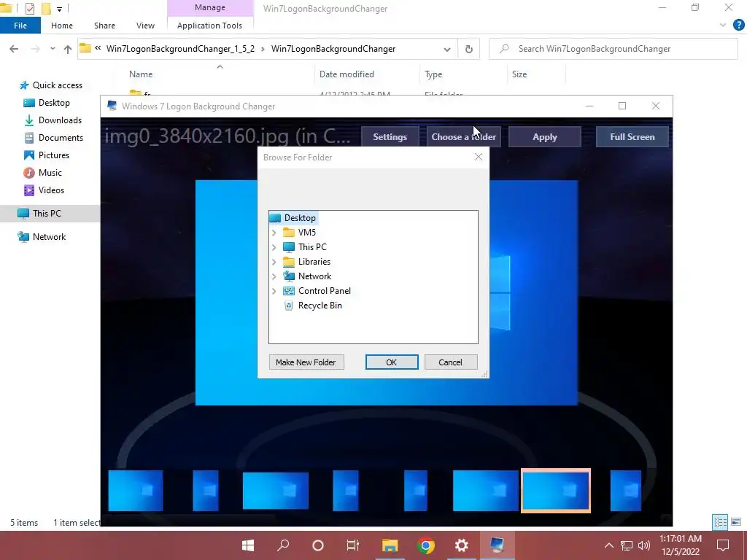The image size is (747, 560).
Task: Sort by Size column header
Action: pos(519,74)
